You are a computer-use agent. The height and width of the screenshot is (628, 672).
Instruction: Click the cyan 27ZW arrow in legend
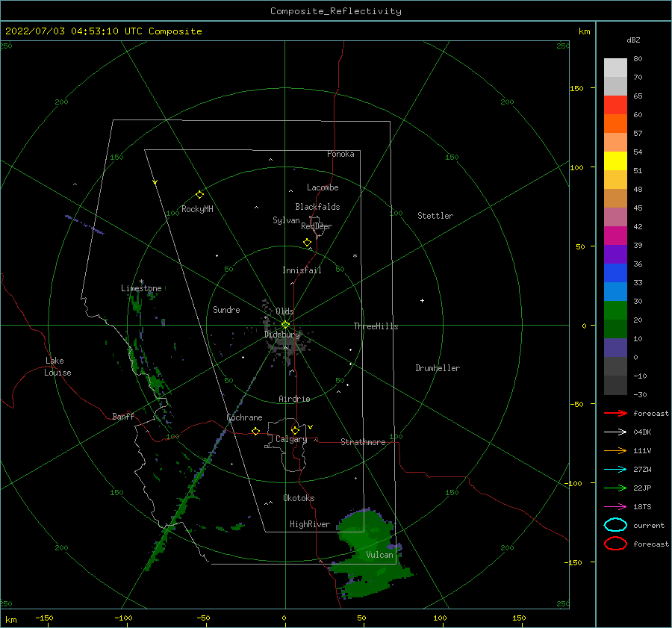(615, 470)
